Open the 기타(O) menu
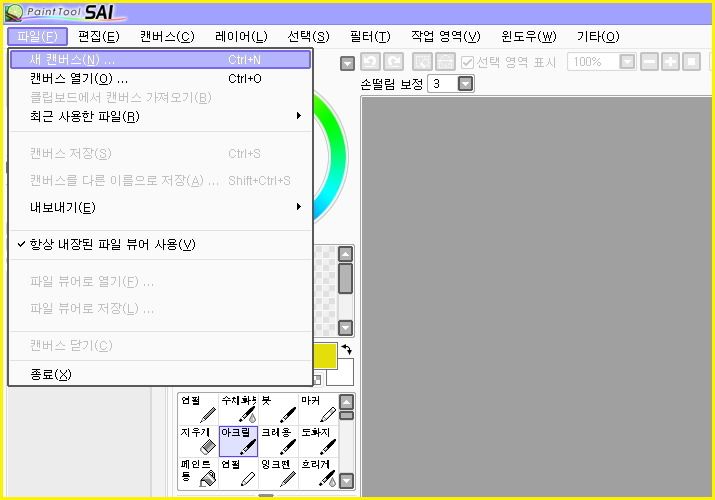 click(x=598, y=36)
